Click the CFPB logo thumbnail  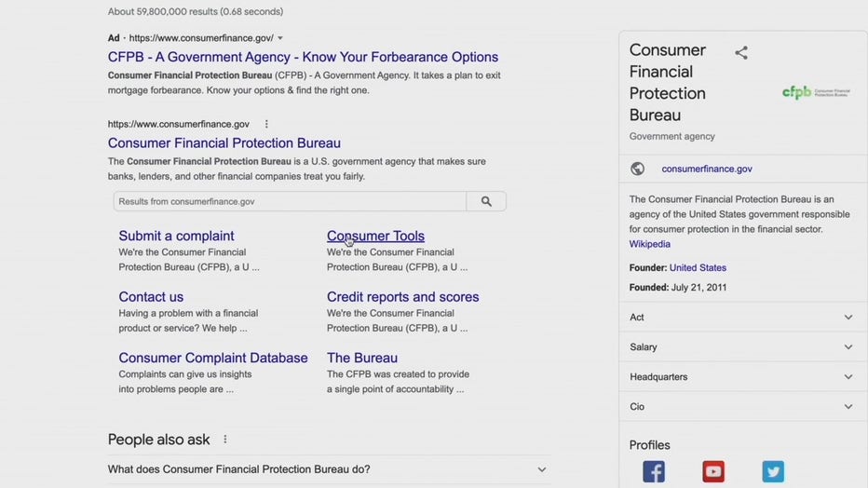tap(815, 92)
